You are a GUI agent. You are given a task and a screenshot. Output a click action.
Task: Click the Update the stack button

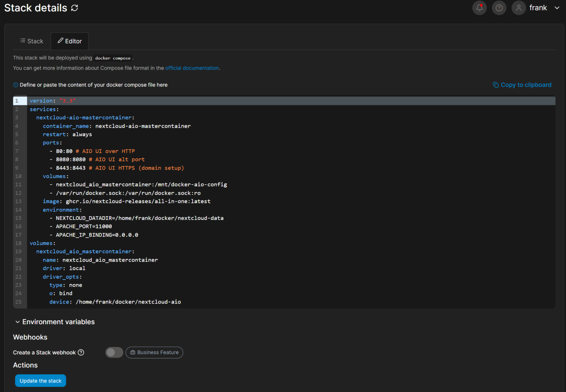(41, 381)
